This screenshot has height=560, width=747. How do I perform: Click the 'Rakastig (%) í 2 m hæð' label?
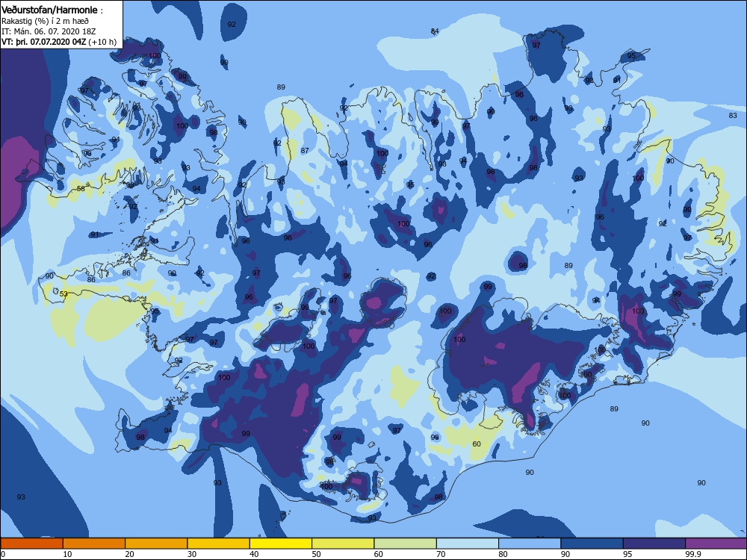coord(45,21)
